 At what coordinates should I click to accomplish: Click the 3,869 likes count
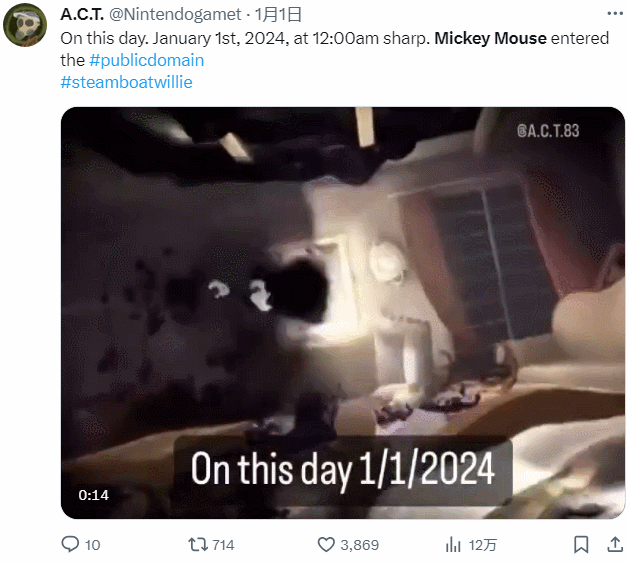tap(359, 545)
